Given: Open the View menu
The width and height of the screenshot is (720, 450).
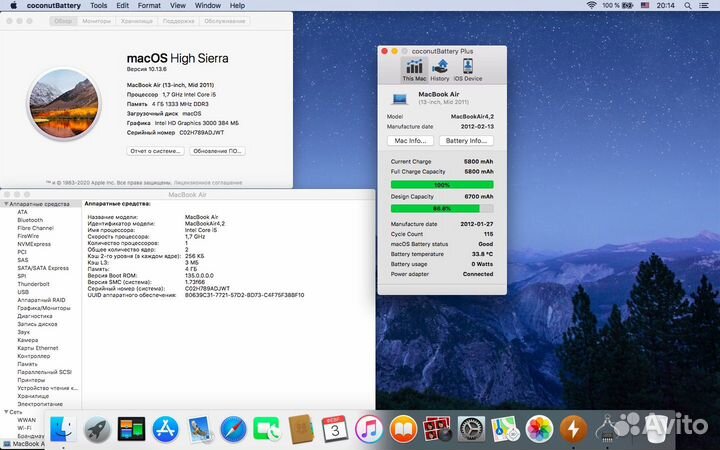Looking at the screenshot, I should 178,6.
